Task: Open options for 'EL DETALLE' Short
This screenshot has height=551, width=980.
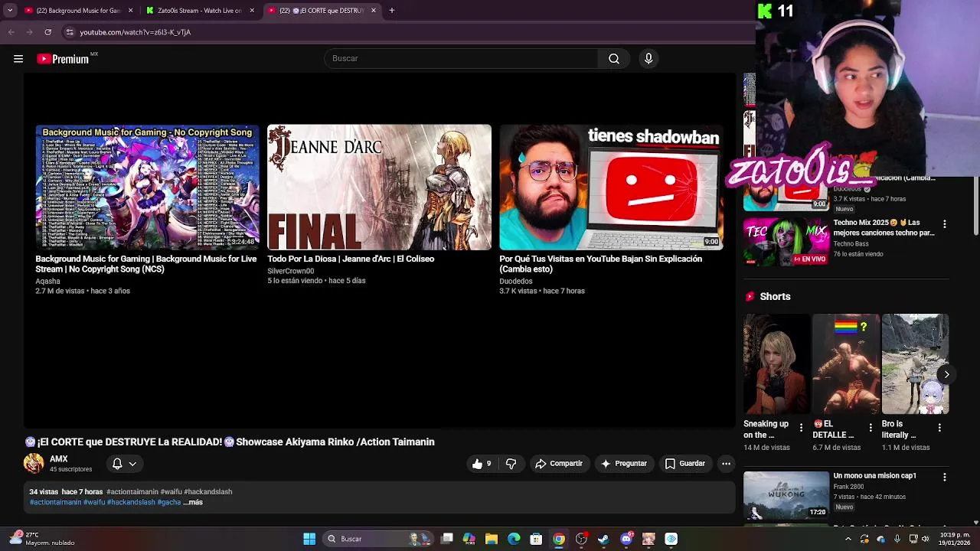Action: pos(871,427)
